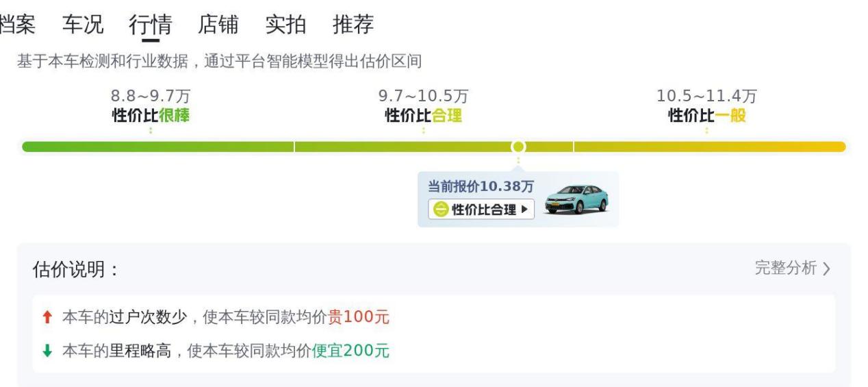
Task: Click the 便宜200元 price difference text
Action: click(350, 351)
